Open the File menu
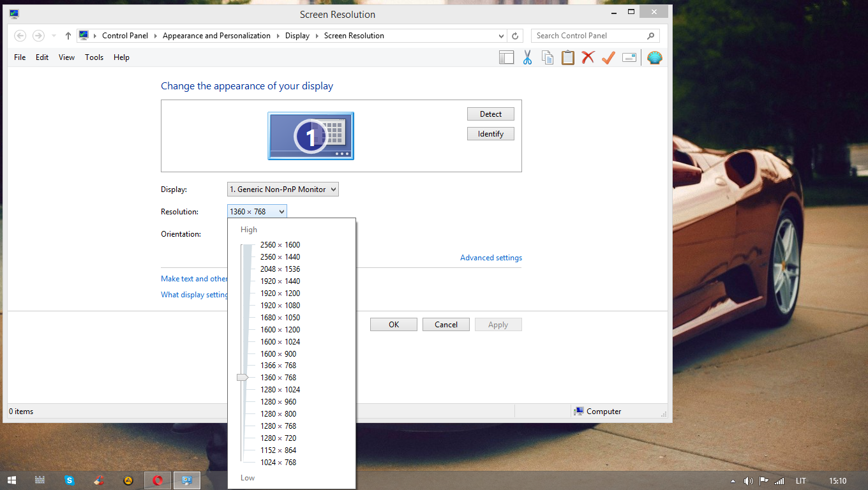Image resolution: width=868 pixels, height=490 pixels. point(20,57)
